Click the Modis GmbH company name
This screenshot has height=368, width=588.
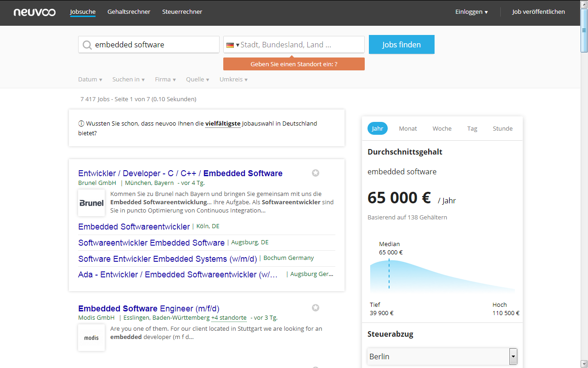tap(96, 318)
